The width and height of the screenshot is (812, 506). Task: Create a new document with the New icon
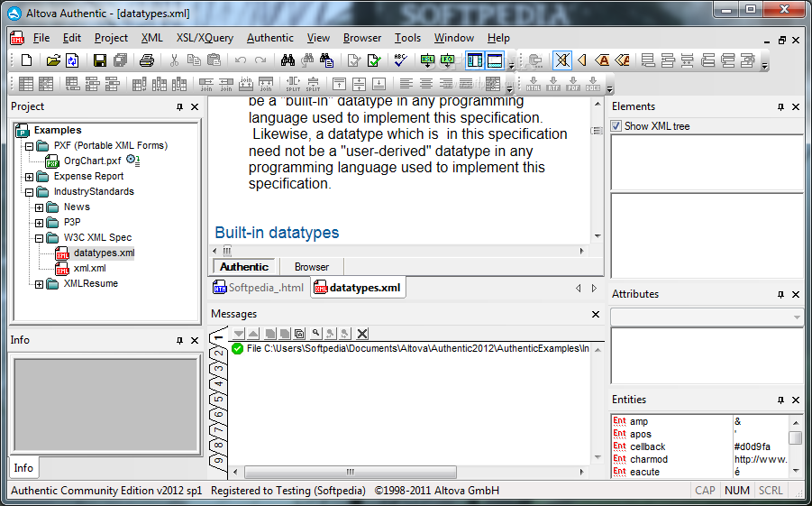coord(26,60)
